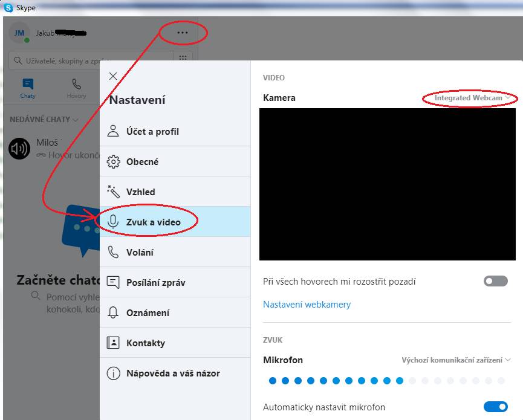Image resolution: width=523 pixels, height=420 pixels.
Task: Open the chat with Miloš
Action: [x=53, y=149]
